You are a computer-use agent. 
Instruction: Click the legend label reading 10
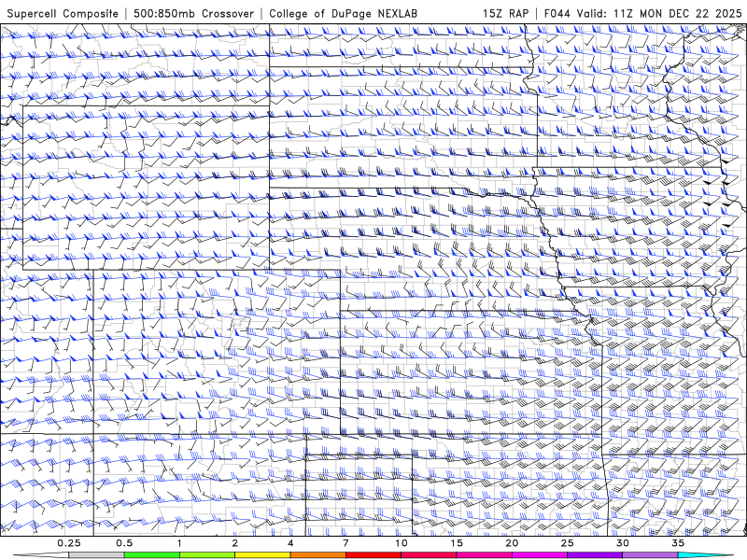pos(402,543)
